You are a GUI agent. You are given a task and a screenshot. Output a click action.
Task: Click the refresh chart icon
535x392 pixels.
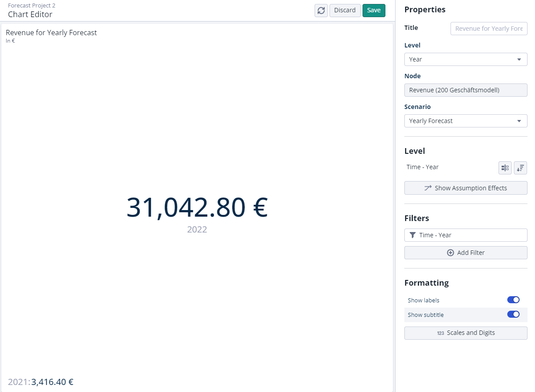pyautogui.click(x=321, y=11)
